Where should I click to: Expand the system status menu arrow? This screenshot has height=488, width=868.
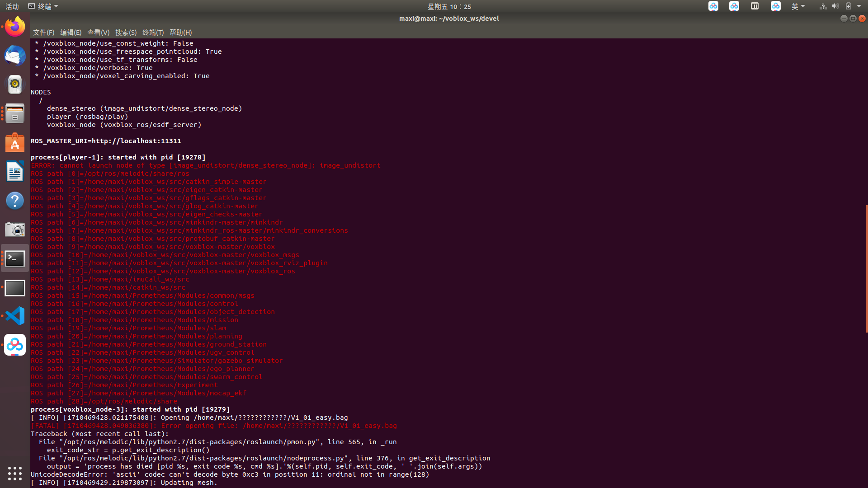[x=859, y=6]
